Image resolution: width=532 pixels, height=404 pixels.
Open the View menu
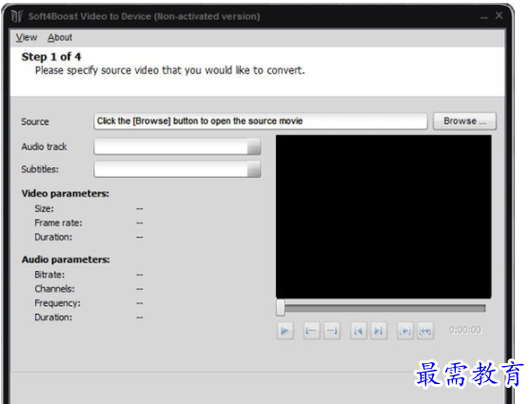[x=27, y=37]
